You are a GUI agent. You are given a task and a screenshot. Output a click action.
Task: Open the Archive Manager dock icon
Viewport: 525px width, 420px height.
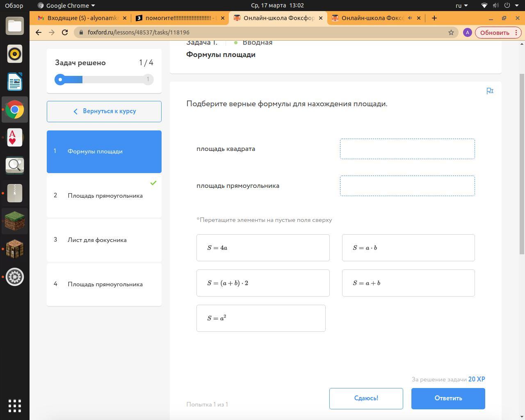[x=15, y=193]
